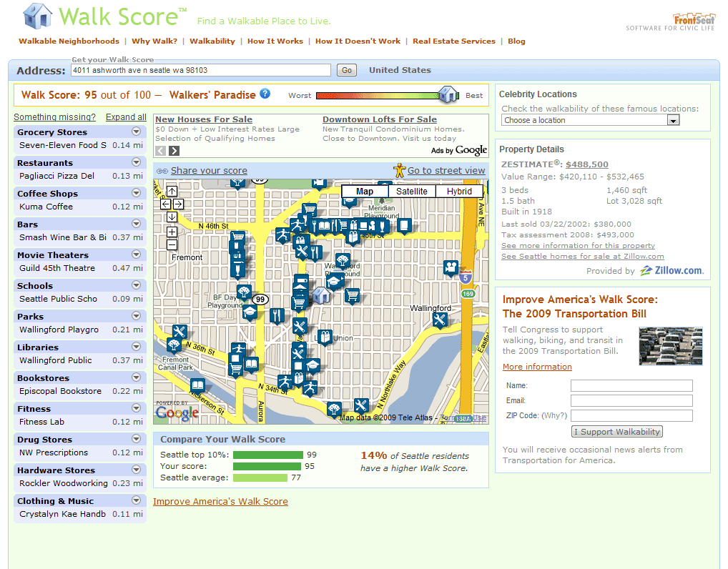Image resolution: width=728 pixels, height=569 pixels.
Task: Click the Walk Score house logo
Action: tap(37, 16)
